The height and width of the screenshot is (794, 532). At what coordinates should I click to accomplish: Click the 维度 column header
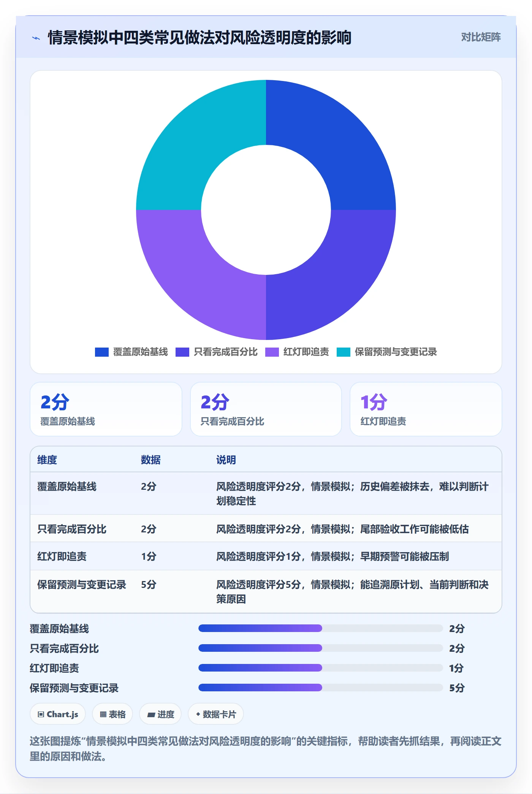pos(47,460)
